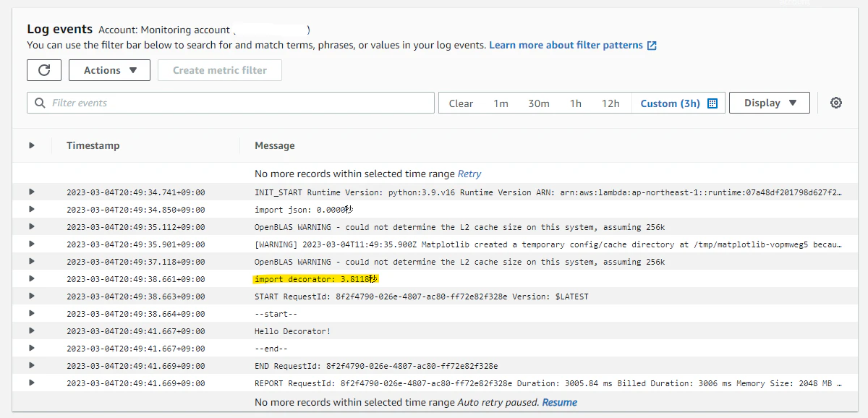Click the Clear time range button
The image size is (868, 418).
[x=461, y=103]
